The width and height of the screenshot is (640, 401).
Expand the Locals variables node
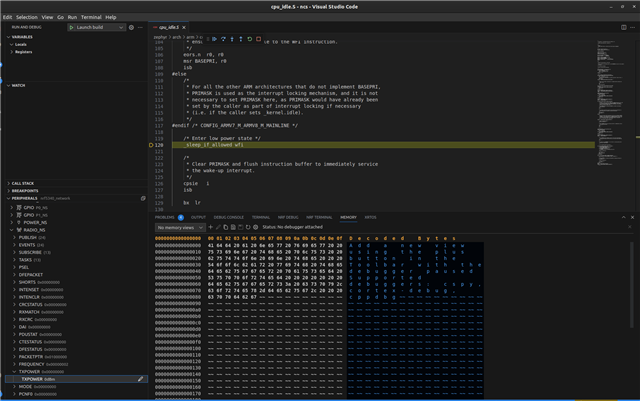point(20,45)
